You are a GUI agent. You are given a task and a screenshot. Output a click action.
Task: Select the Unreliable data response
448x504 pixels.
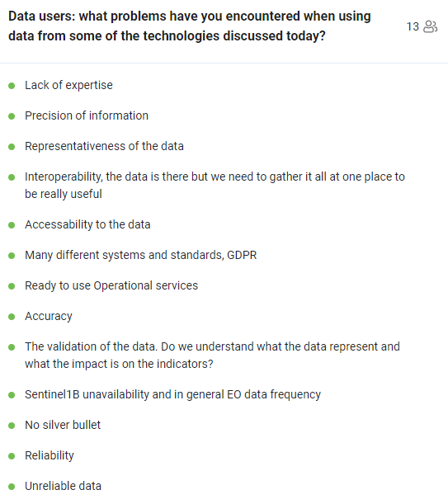[63, 486]
